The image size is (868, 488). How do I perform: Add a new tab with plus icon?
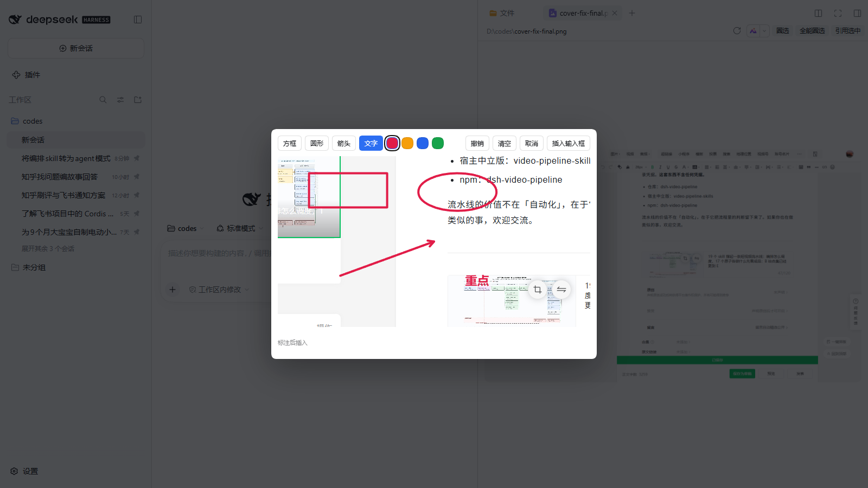point(632,13)
